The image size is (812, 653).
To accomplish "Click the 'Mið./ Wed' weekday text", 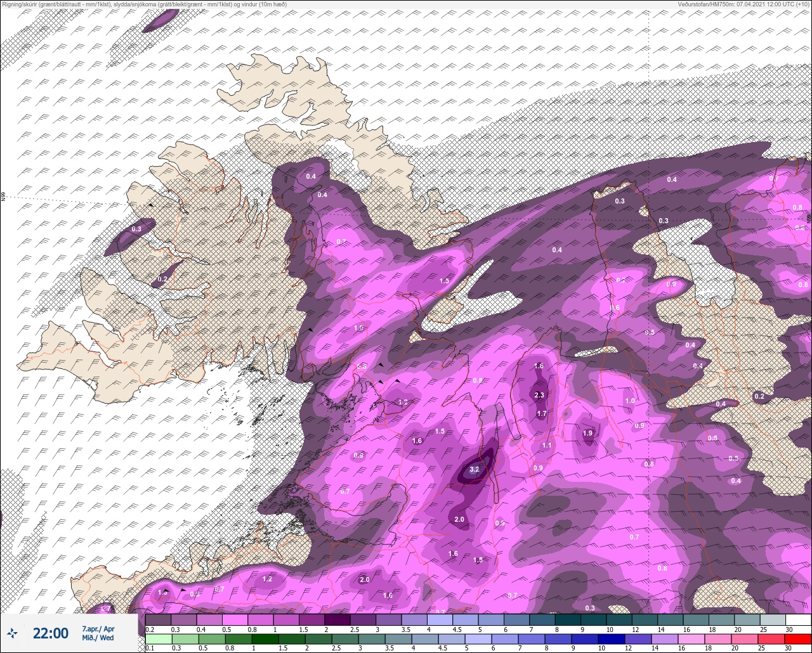I will pos(98,638).
